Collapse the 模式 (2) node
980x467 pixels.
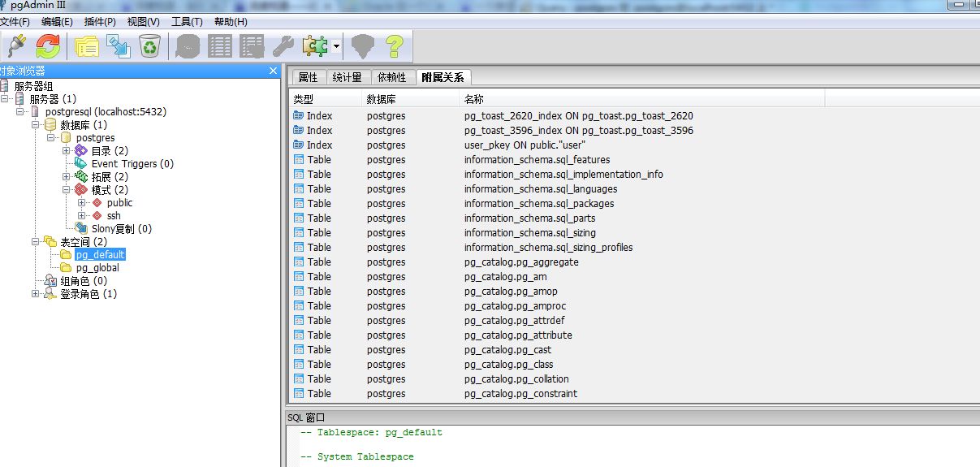click(67, 190)
